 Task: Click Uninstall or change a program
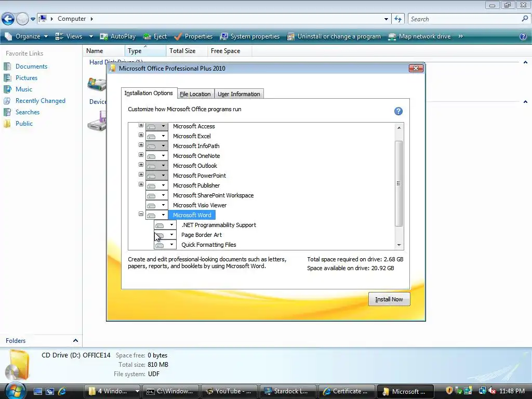pos(334,36)
